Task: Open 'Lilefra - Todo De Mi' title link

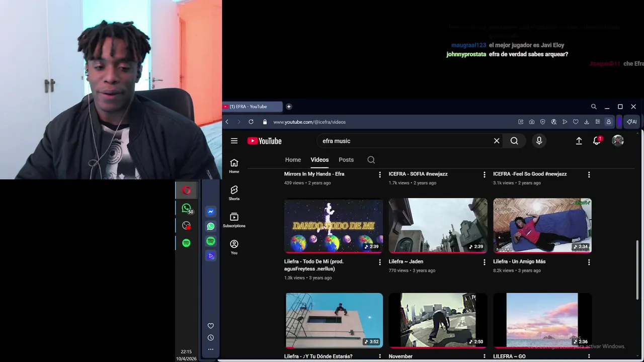Action: coord(313,265)
